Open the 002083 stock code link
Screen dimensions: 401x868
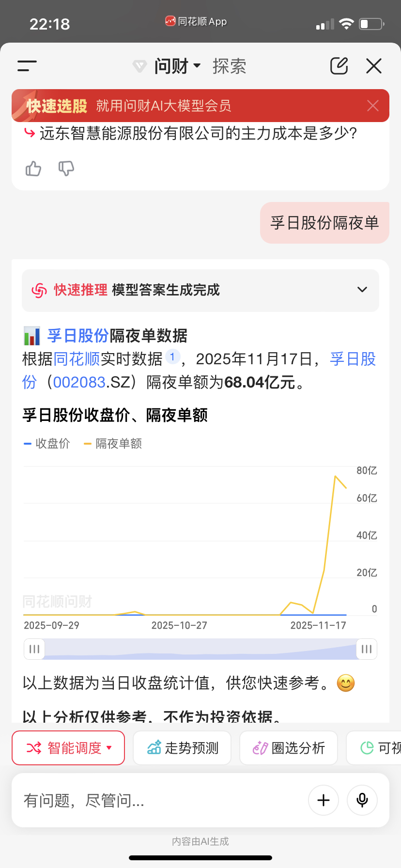point(79,382)
